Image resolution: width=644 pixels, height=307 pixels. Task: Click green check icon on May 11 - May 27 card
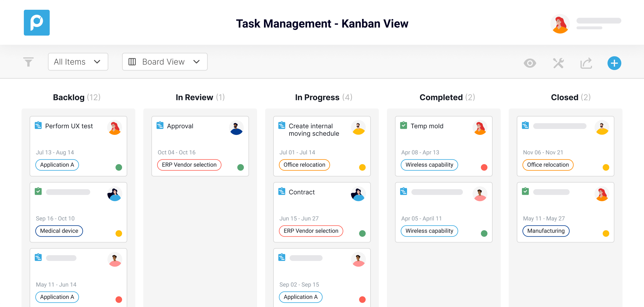525,191
